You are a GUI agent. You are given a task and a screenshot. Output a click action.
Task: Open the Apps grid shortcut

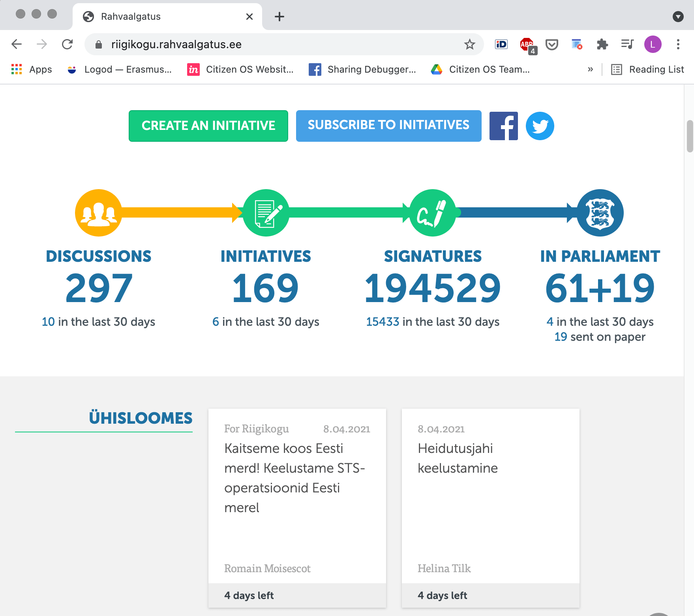point(32,69)
